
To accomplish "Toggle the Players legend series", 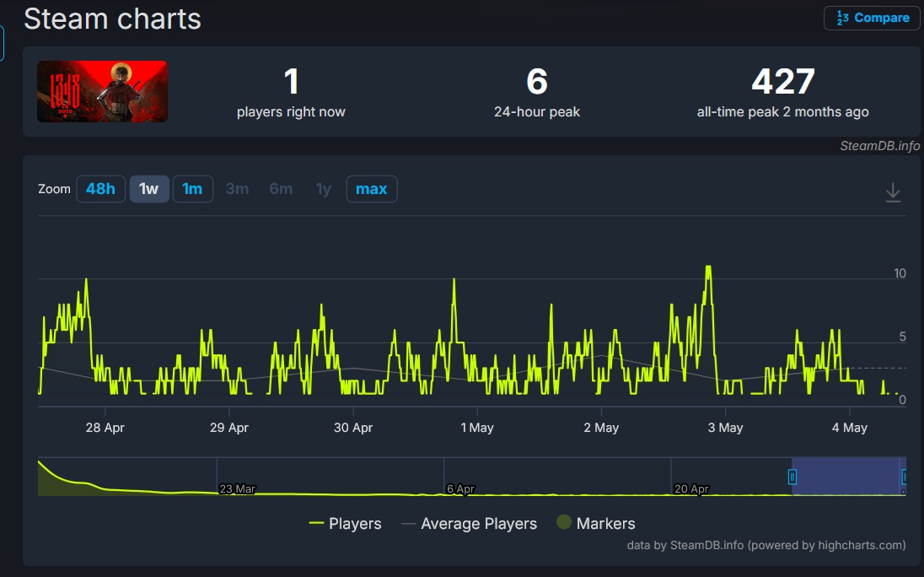I will [x=346, y=523].
